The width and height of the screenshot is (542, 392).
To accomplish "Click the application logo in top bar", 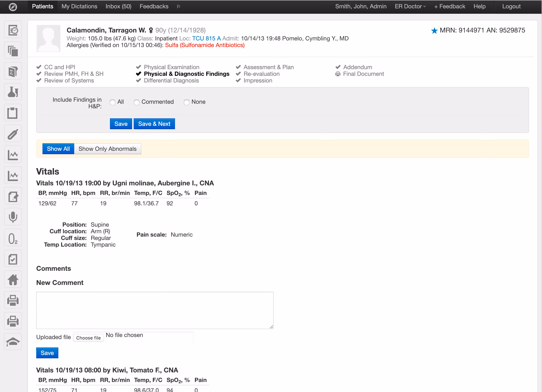I will click(x=13, y=7).
